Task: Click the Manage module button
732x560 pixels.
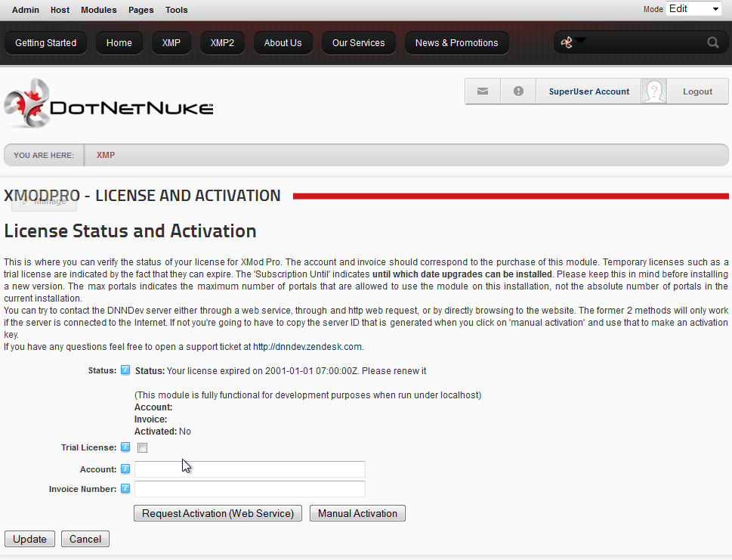Action: point(45,201)
